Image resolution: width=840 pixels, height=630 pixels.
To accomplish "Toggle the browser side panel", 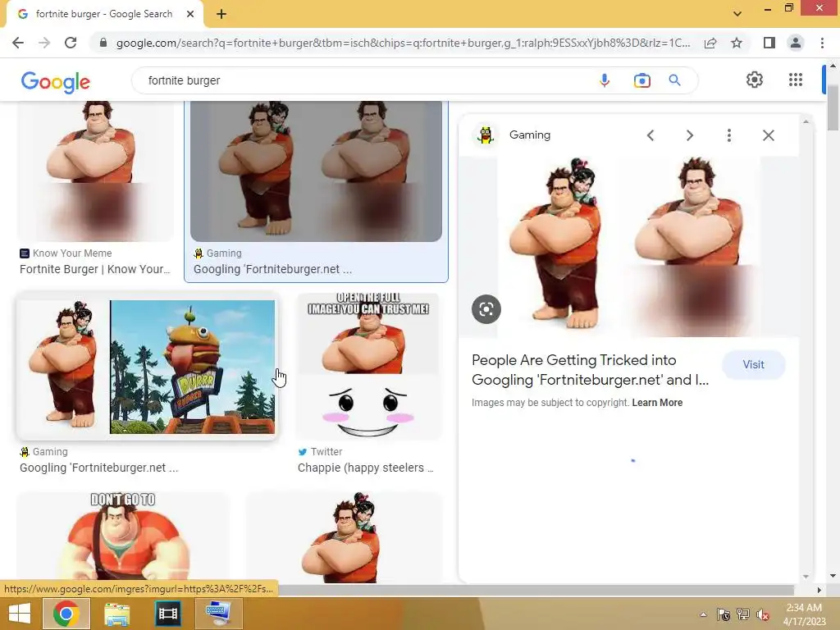I will coord(769,43).
